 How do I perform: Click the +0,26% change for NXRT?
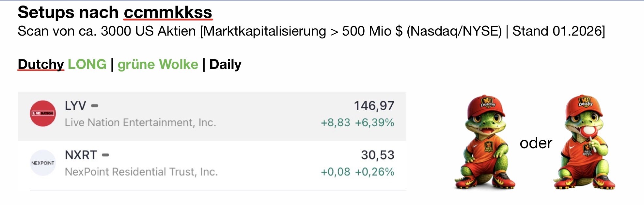375,172
